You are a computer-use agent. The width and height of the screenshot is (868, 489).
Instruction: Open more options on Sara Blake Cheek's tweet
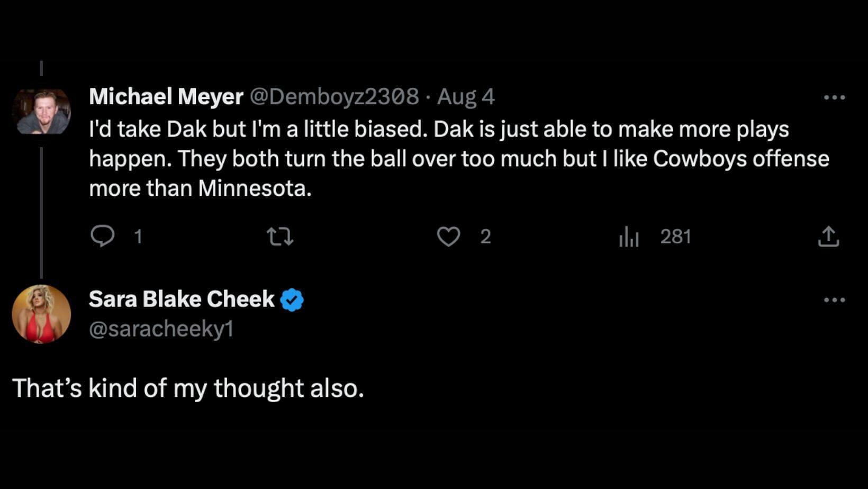[x=834, y=300]
